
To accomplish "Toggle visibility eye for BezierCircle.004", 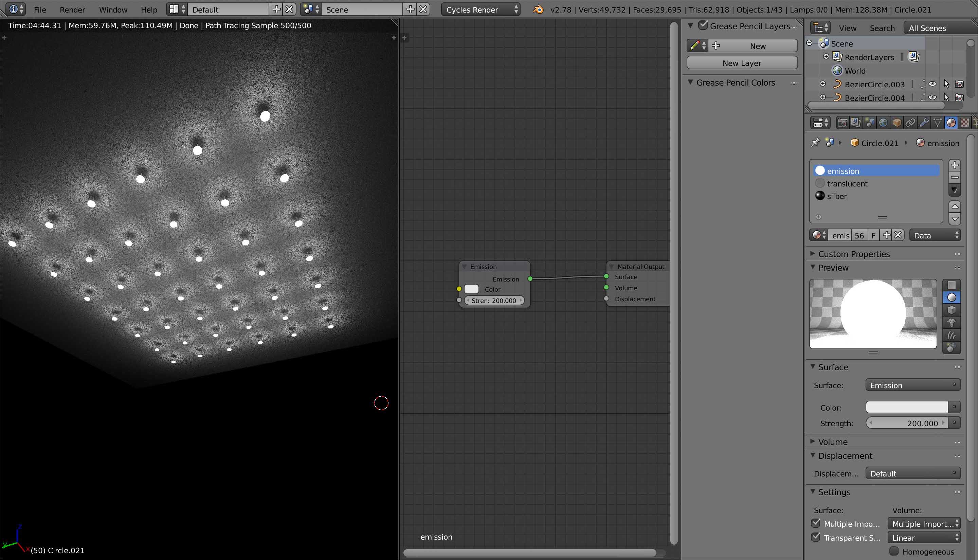I will click(x=932, y=97).
